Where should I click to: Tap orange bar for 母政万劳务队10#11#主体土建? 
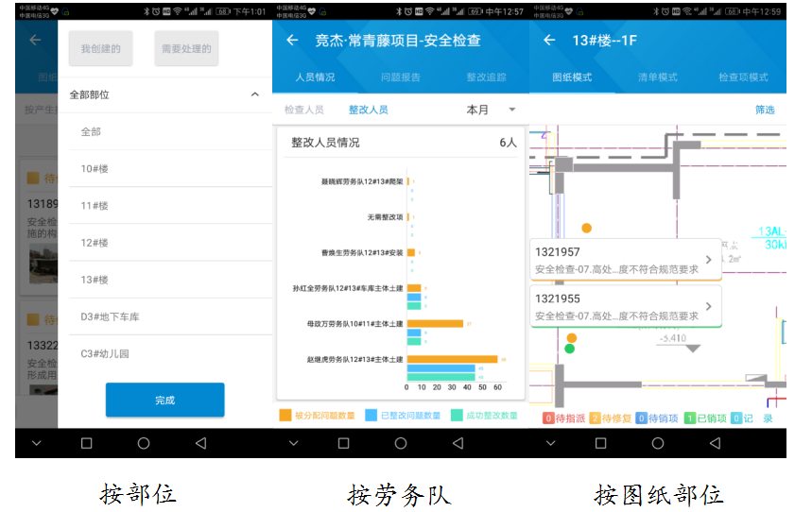click(x=435, y=324)
